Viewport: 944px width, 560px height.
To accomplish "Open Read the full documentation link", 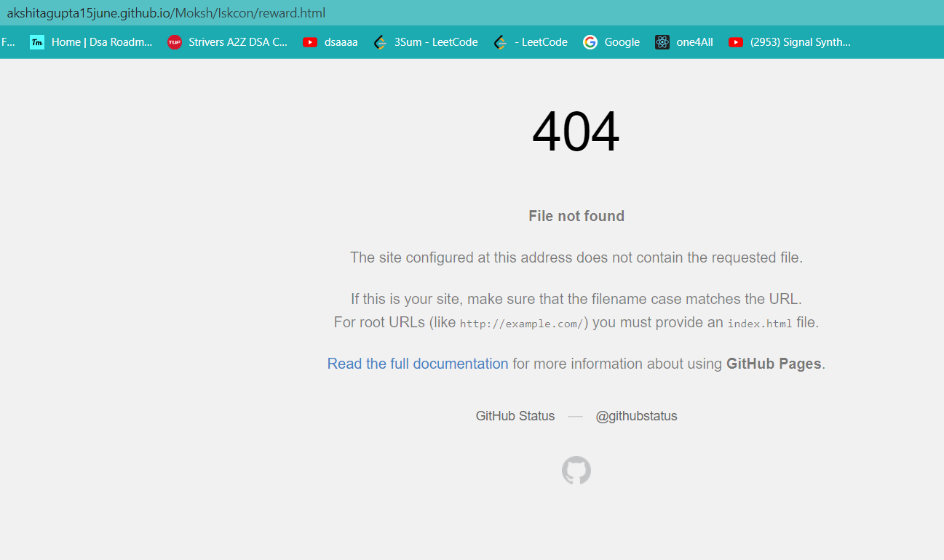I will [417, 363].
